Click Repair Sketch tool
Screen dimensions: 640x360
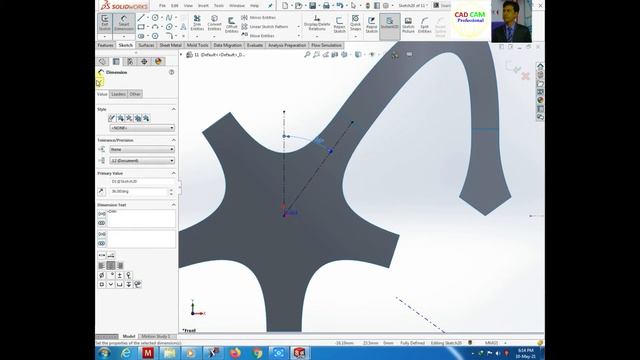(339, 24)
